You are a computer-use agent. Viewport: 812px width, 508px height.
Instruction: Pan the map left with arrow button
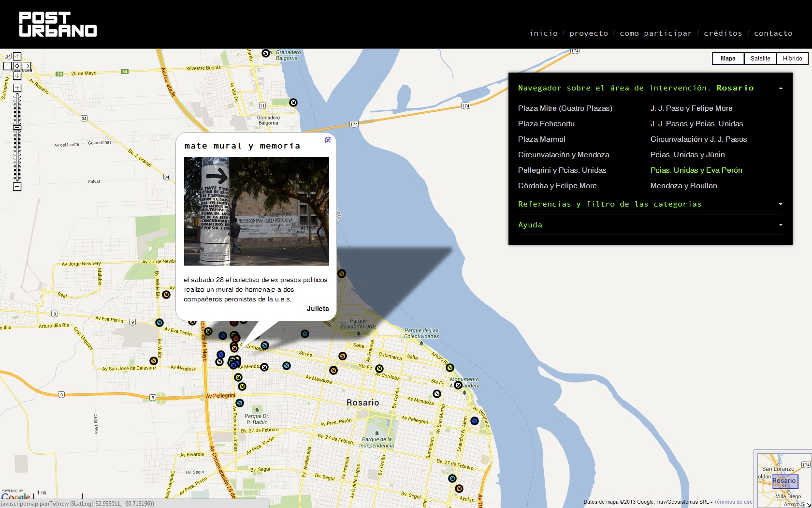point(7,66)
